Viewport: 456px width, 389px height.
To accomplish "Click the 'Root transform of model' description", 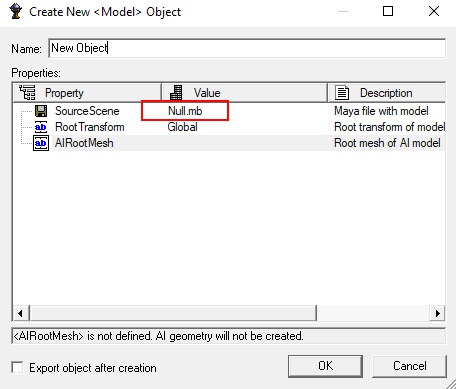I will 389,127.
